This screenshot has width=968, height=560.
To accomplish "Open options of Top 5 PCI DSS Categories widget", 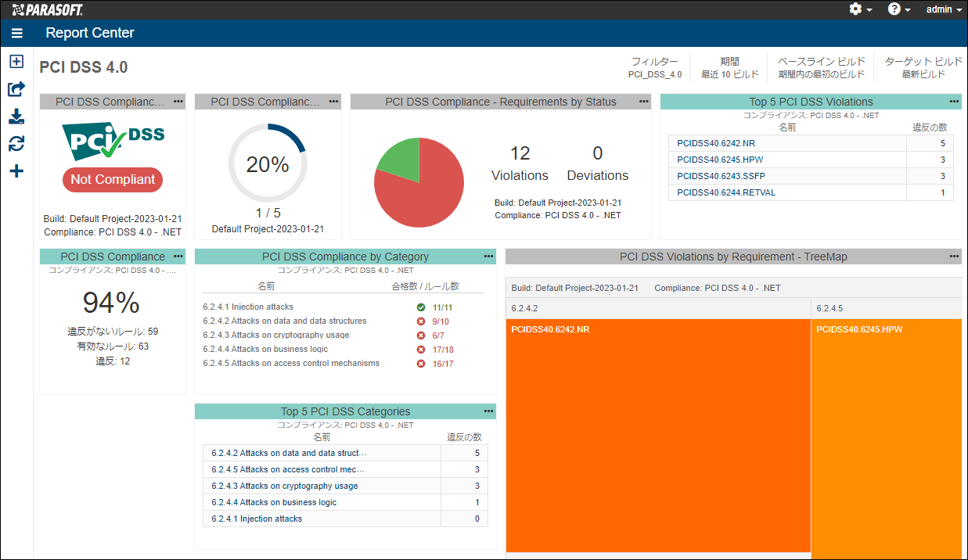I will tap(489, 411).
